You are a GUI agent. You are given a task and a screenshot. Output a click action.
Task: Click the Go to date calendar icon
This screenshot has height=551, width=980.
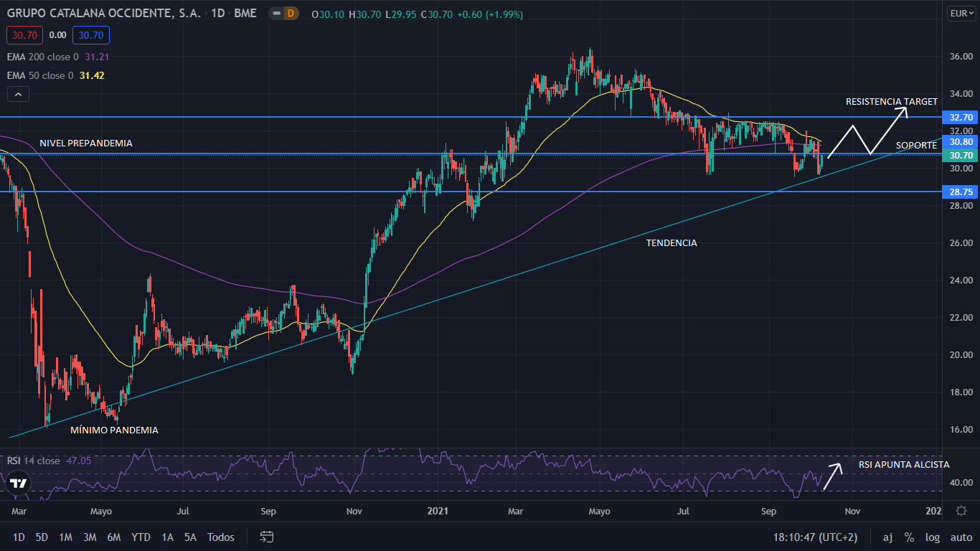click(x=267, y=537)
